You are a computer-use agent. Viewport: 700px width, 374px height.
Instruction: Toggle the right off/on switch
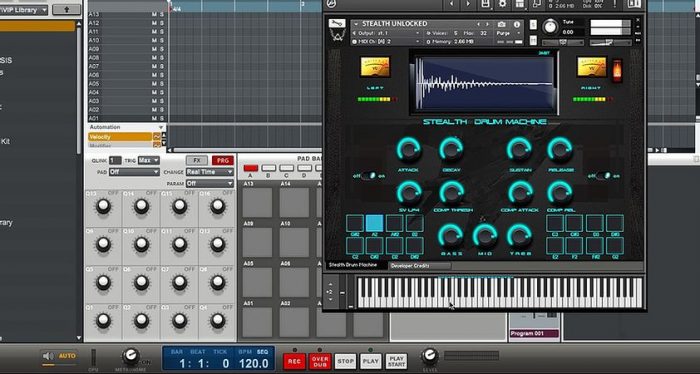(603, 176)
